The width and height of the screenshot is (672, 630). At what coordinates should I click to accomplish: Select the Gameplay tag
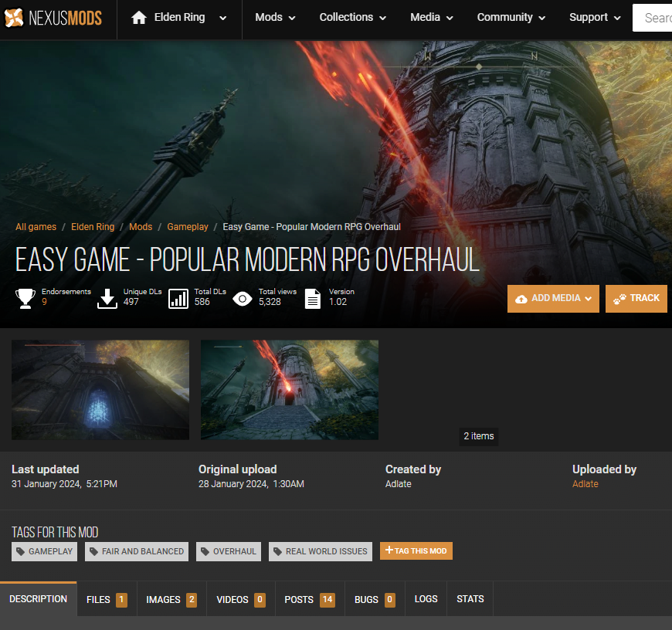(x=45, y=551)
